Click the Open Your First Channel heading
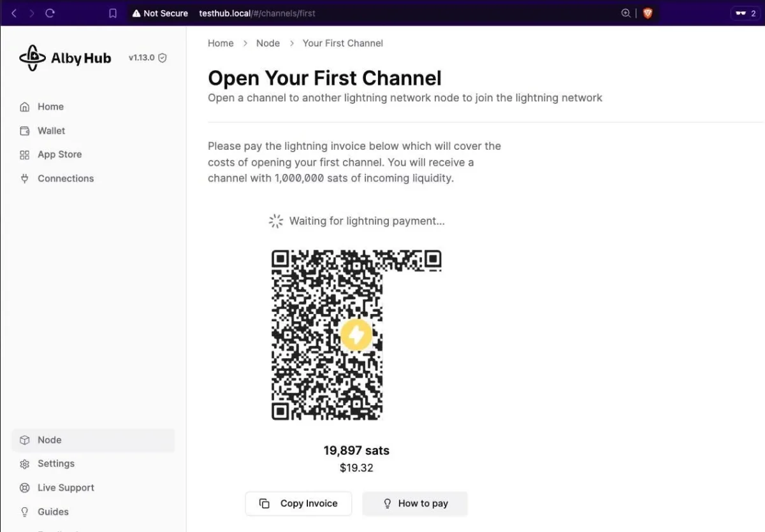Screen dimensions: 765x532 coord(324,78)
